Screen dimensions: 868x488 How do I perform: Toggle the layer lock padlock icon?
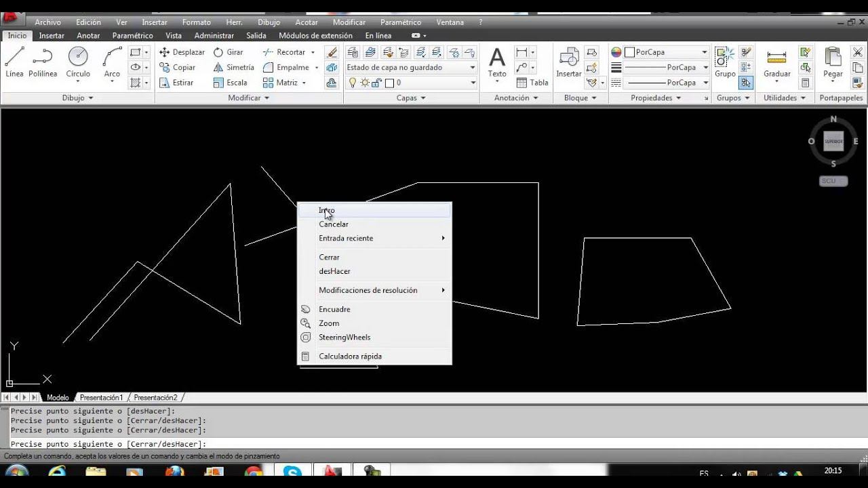376,83
